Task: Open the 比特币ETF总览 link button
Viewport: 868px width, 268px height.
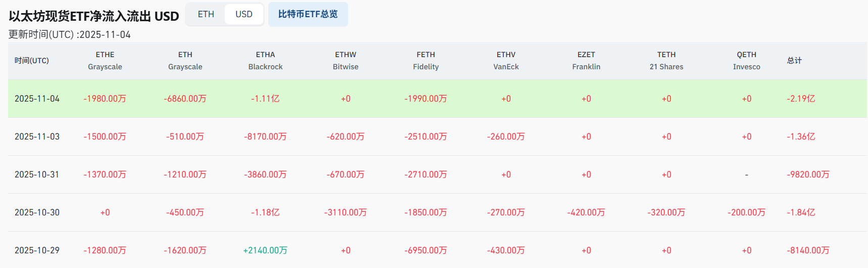Action: (308, 14)
